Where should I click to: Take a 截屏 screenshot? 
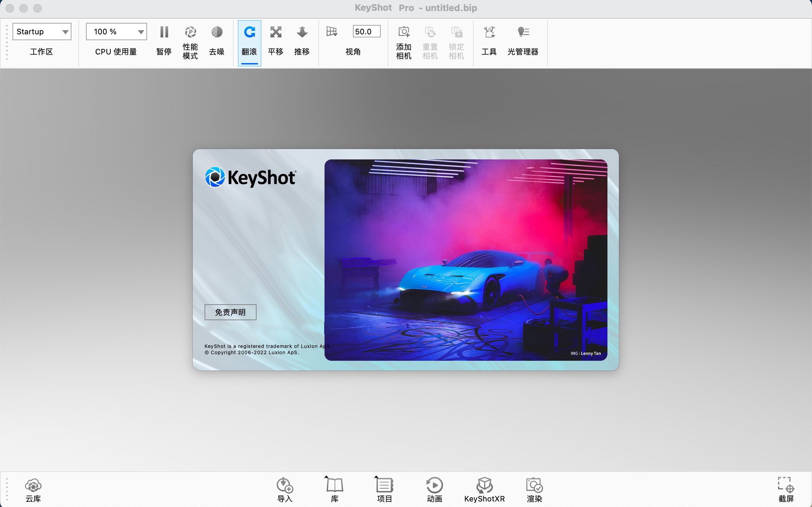pos(786,490)
